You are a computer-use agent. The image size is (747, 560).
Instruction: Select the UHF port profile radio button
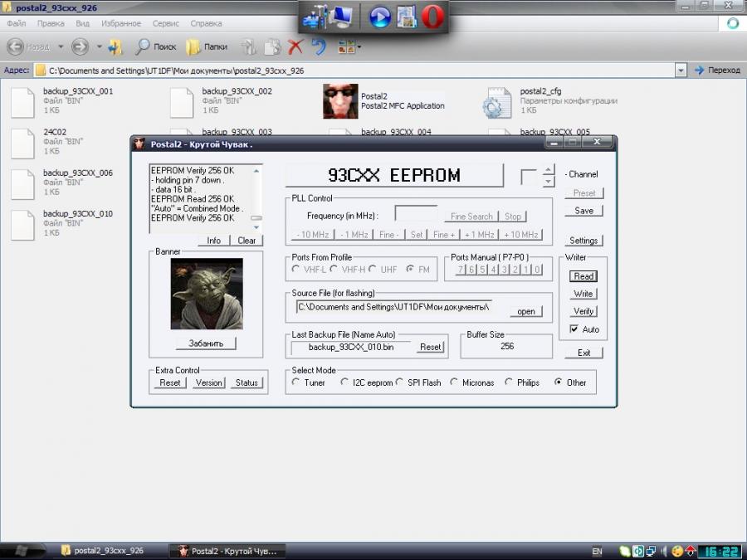click(x=373, y=269)
